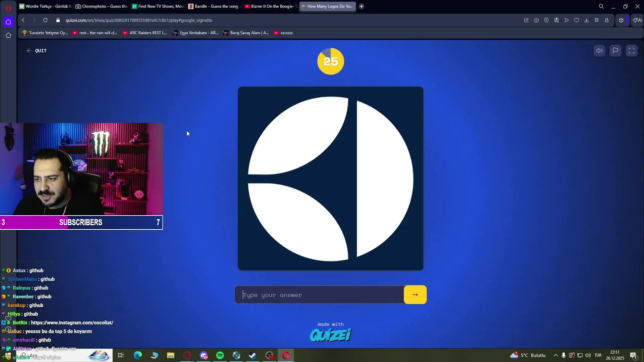Click the quizei.com address bar

point(139,20)
